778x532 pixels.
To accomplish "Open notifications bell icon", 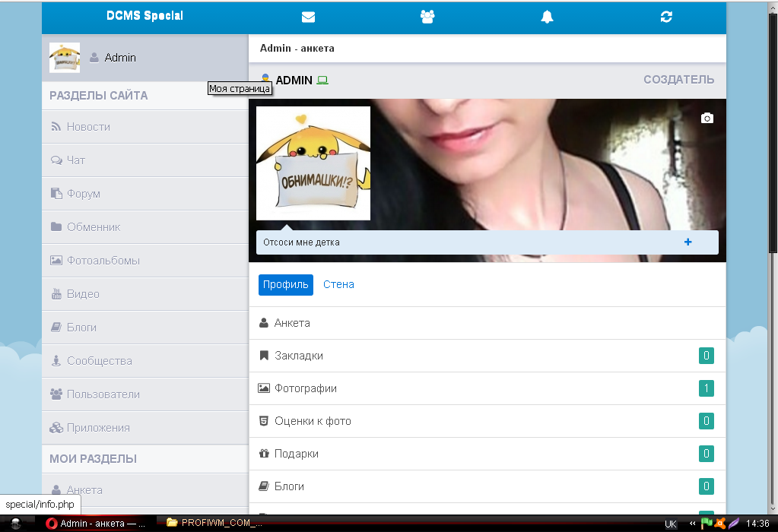I will point(547,17).
